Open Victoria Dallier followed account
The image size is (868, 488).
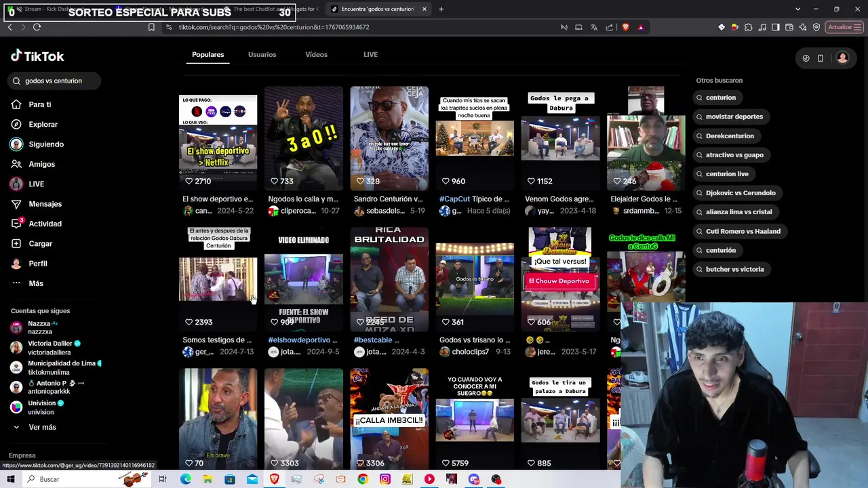(49, 348)
